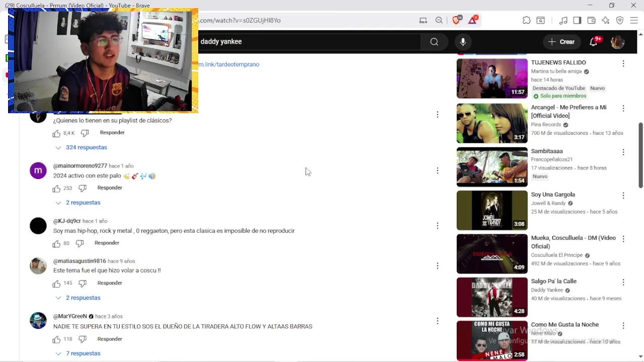Click Responder on @KJ-dq9cr comment
Viewport: 644px width, 362px height.
[107, 243]
